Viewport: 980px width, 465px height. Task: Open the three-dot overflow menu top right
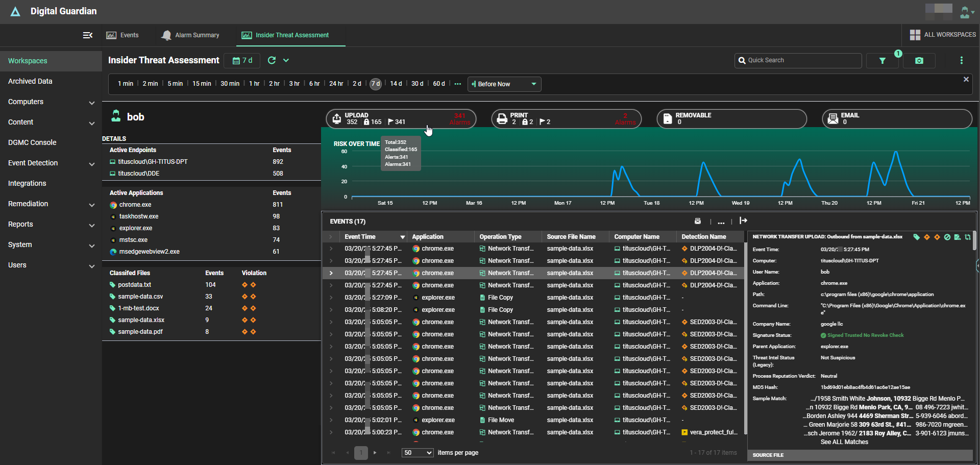(962, 60)
